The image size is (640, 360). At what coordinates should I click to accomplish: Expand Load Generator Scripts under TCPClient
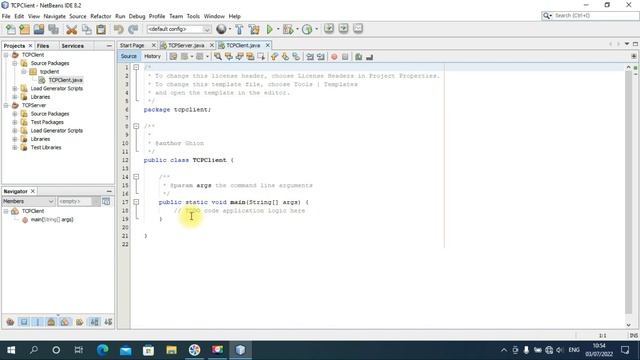(x=15, y=89)
